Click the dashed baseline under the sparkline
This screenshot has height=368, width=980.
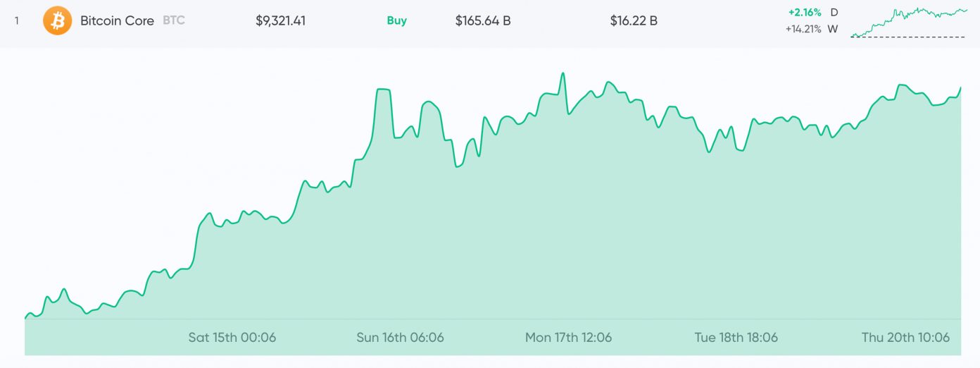click(x=909, y=37)
